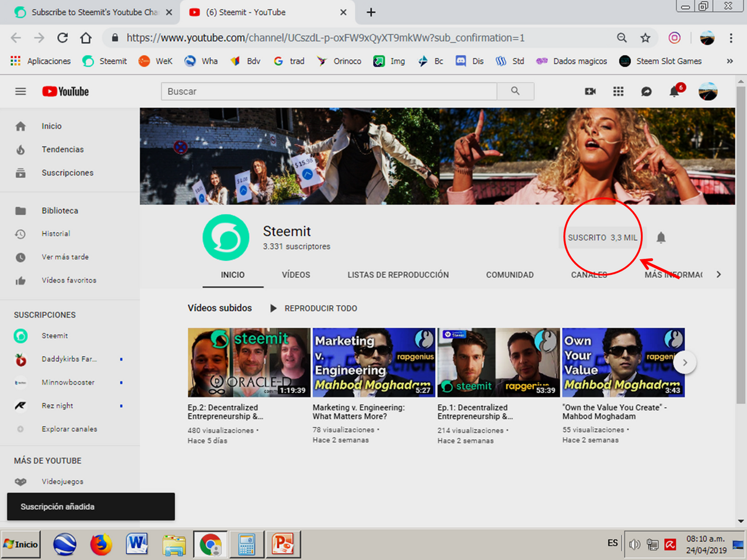Open Firefox from taskbar
Image resolution: width=747 pixels, height=560 pixels.
click(101, 544)
